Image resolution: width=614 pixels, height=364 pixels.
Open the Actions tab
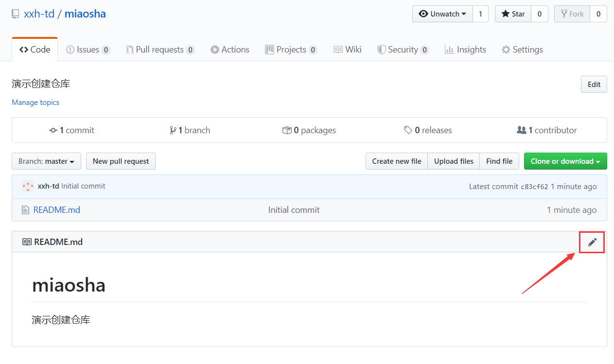(230, 50)
